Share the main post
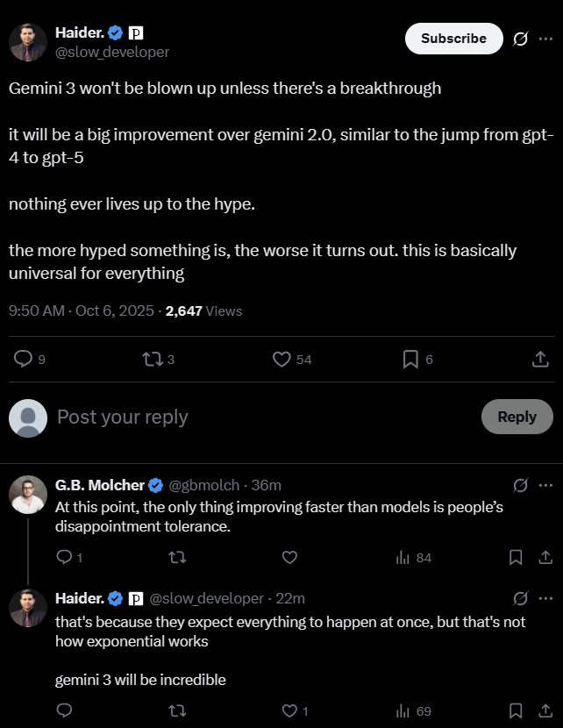The width and height of the screenshot is (563, 728). pyautogui.click(x=541, y=359)
